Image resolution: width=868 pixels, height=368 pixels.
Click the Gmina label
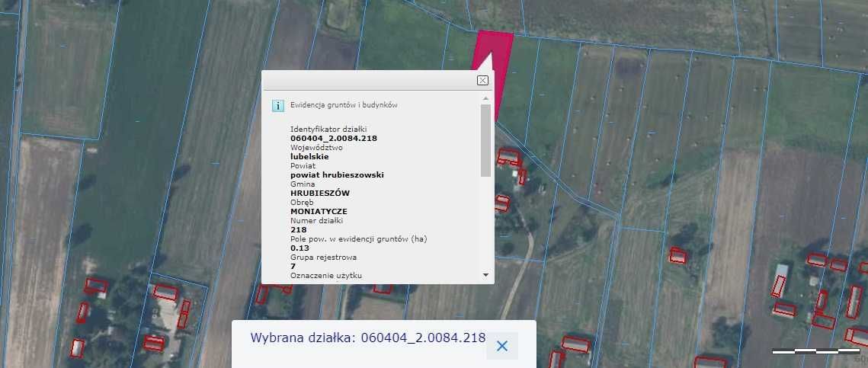303,184
